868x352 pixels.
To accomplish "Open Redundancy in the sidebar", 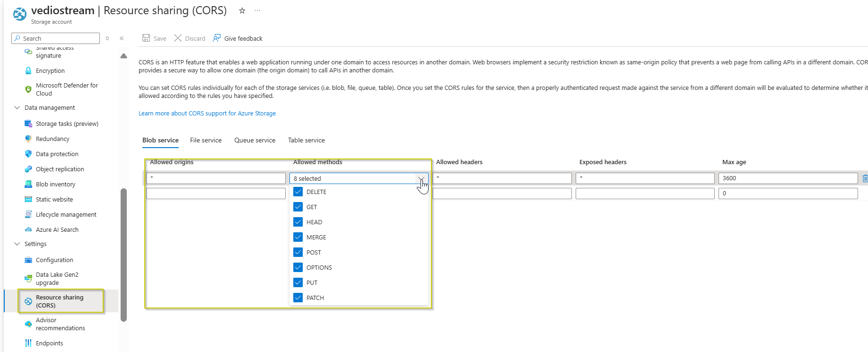I will 53,139.
